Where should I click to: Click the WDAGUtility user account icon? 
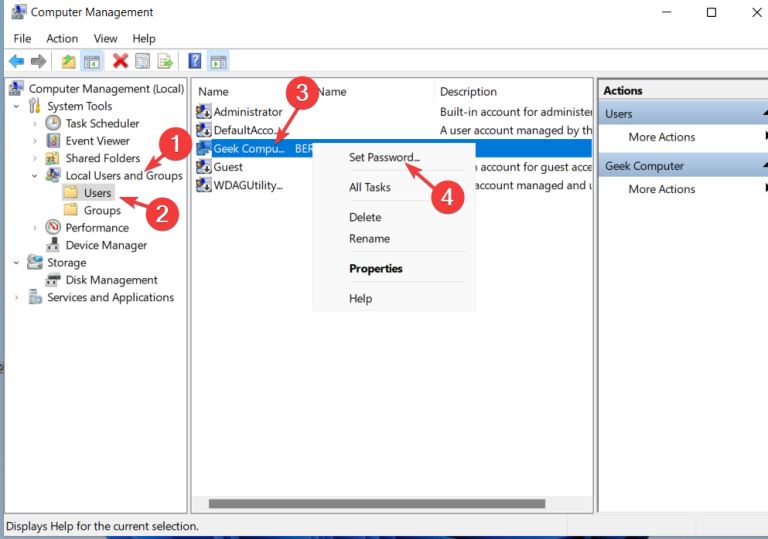[203, 185]
